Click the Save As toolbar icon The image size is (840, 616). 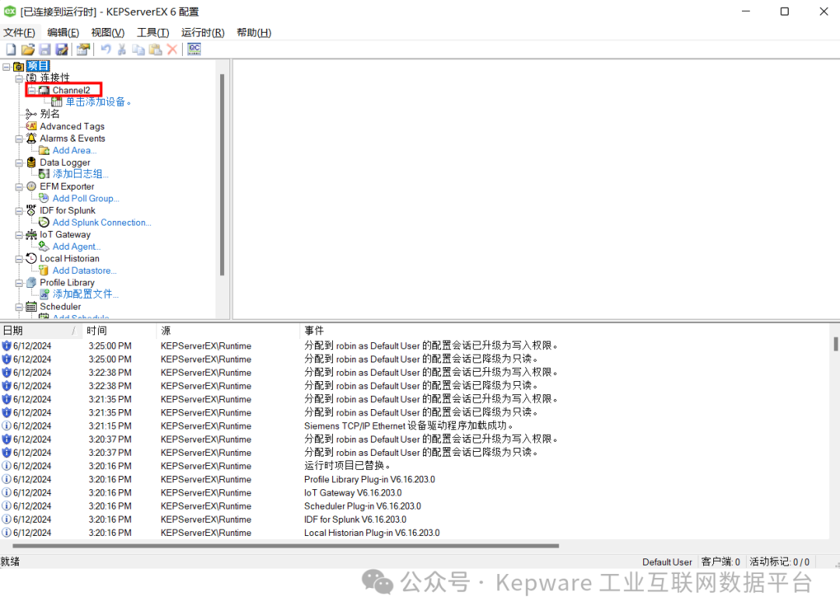(62, 50)
